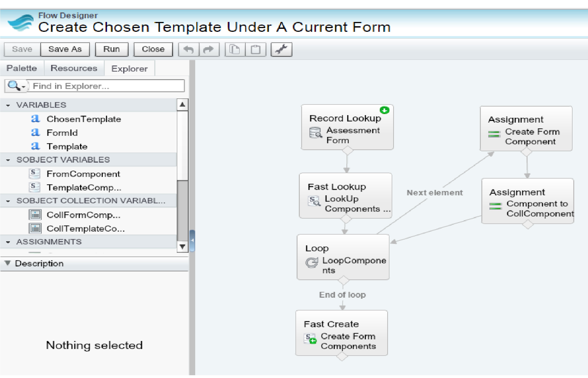Image resolution: width=588 pixels, height=378 pixels.
Task: Click the green start element marker
Action: [384, 110]
